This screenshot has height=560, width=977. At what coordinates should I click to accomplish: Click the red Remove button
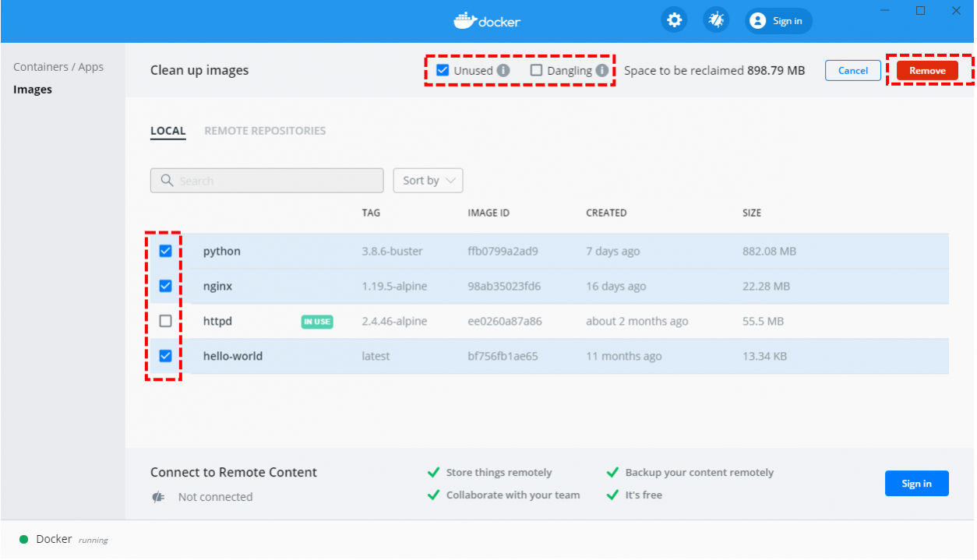coord(927,70)
